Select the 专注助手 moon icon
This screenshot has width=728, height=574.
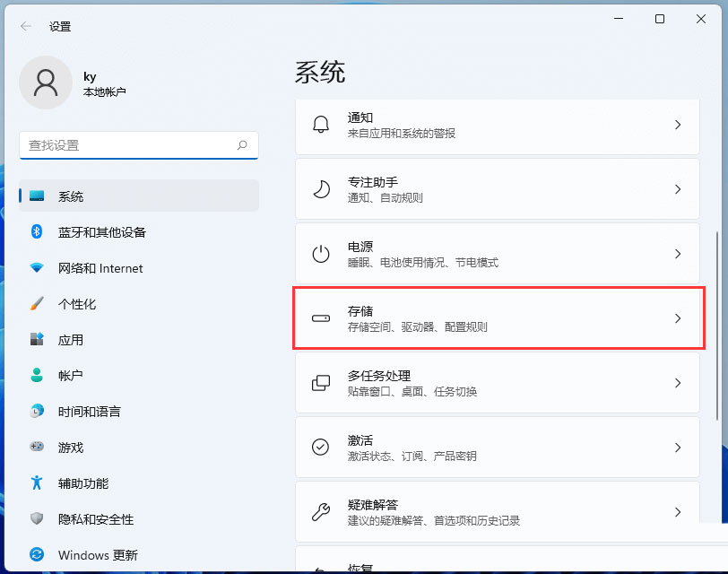[x=321, y=190]
